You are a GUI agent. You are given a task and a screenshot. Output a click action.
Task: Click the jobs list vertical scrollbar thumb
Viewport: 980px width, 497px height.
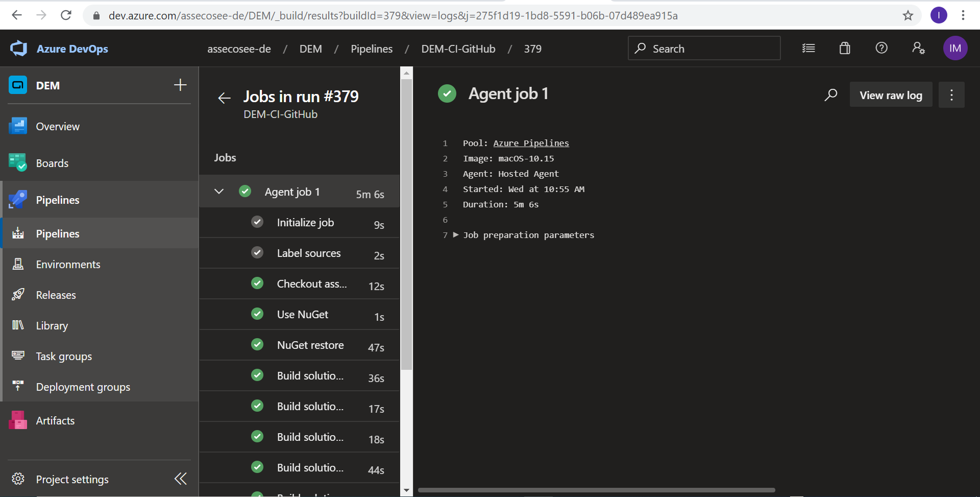pos(406,224)
